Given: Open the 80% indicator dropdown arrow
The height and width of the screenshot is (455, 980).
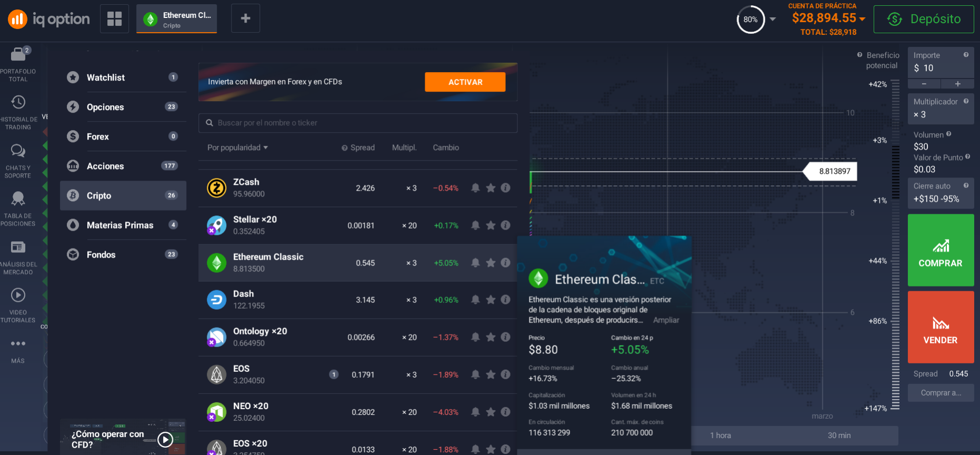Looking at the screenshot, I should pos(773,19).
